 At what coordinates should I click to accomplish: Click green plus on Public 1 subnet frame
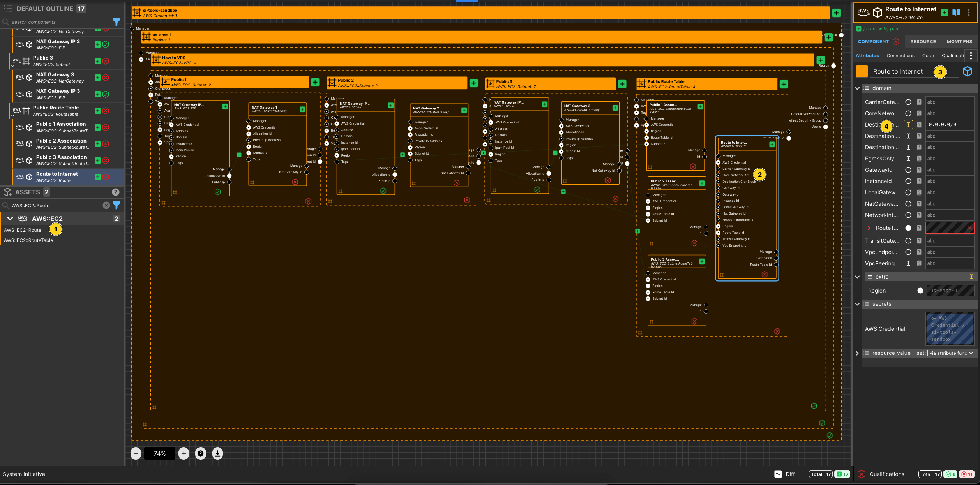(315, 82)
